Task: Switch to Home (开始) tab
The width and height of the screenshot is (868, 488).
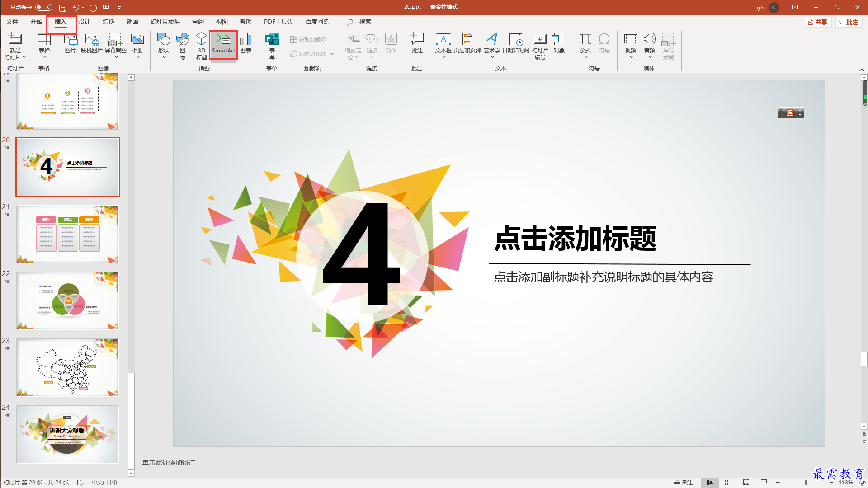Action: 36,22
